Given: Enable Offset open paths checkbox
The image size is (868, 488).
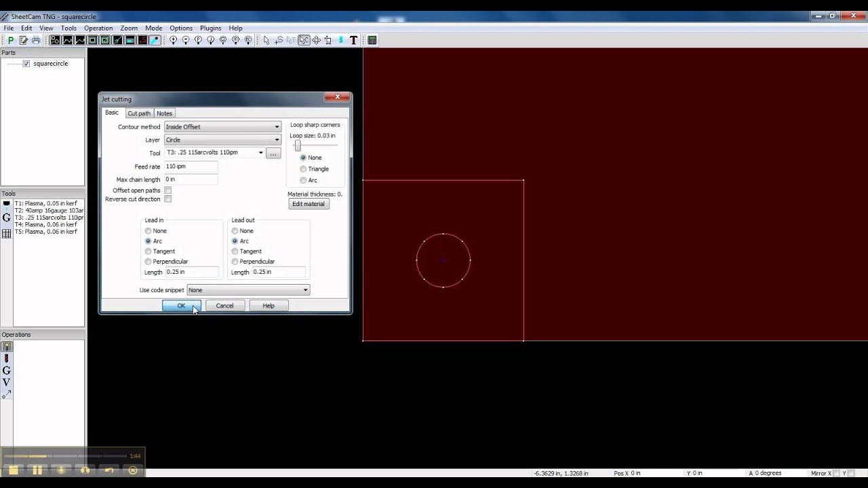Looking at the screenshot, I should pyautogui.click(x=167, y=190).
